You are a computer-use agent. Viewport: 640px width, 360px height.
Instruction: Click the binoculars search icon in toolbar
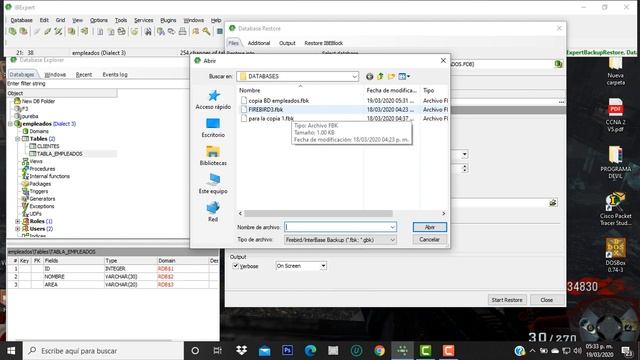click(148, 31)
